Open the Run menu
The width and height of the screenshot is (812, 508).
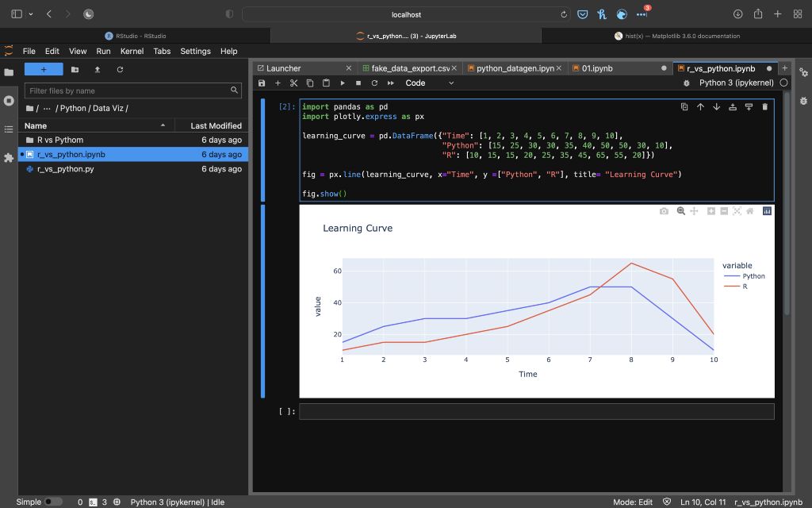103,51
